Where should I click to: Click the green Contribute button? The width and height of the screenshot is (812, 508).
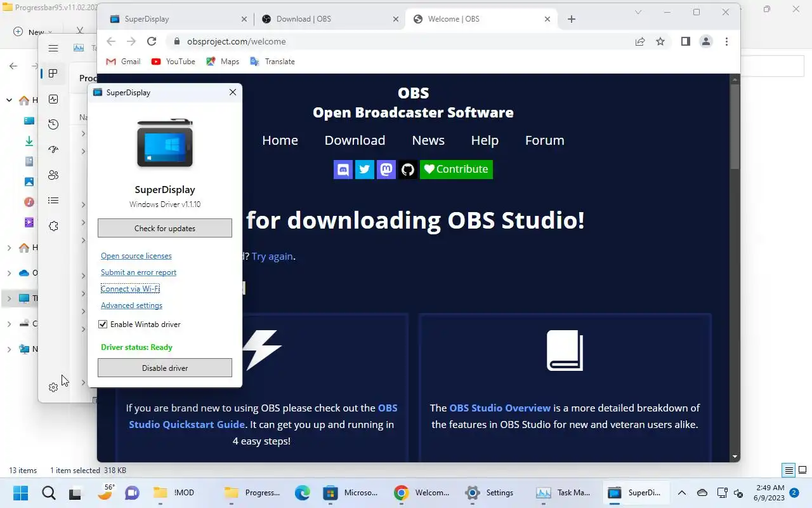pyautogui.click(x=456, y=170)
